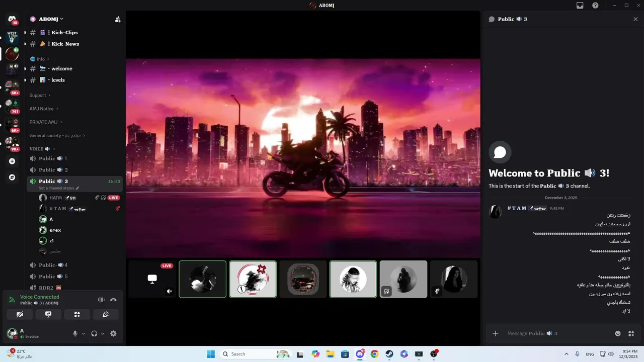Open soundboard button

pyautogui.click(x=106, y=314)
